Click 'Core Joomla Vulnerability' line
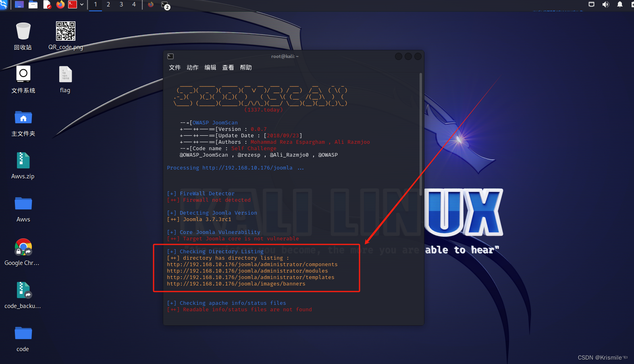Screen dimensions: 634x364 coord(214,232)
